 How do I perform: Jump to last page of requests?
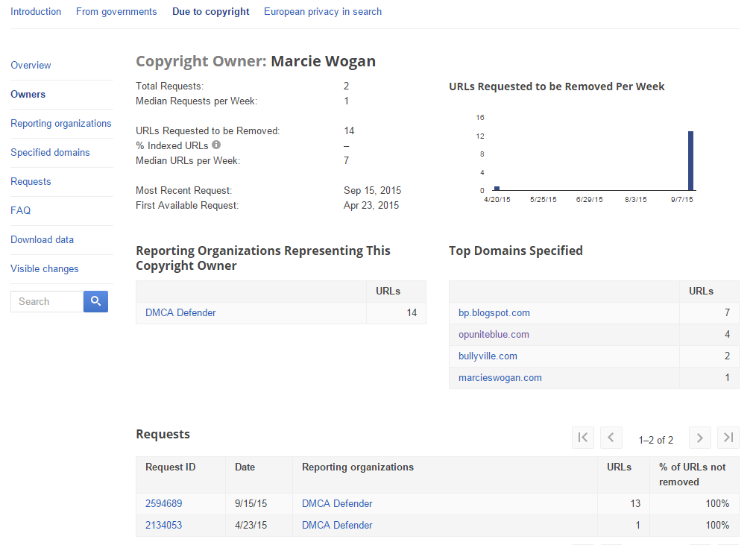point(728,438)
